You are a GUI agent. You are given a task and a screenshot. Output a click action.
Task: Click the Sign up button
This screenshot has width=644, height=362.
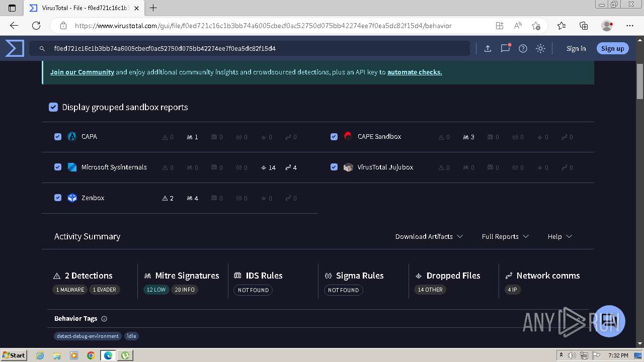(612, 49)
